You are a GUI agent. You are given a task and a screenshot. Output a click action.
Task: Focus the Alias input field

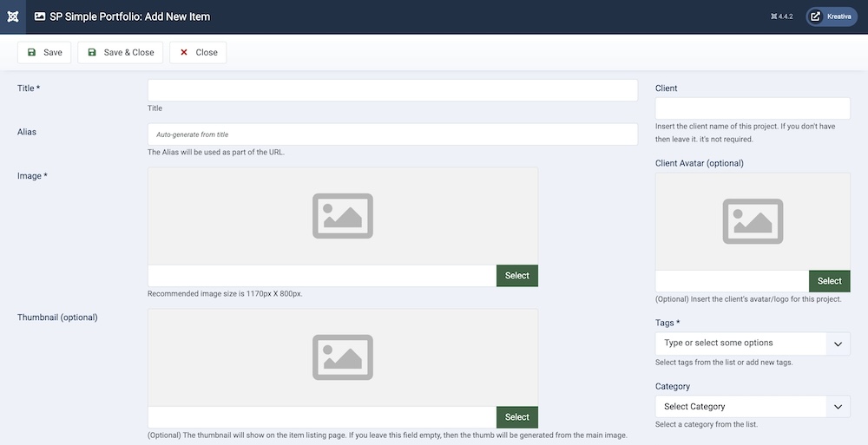392,134
